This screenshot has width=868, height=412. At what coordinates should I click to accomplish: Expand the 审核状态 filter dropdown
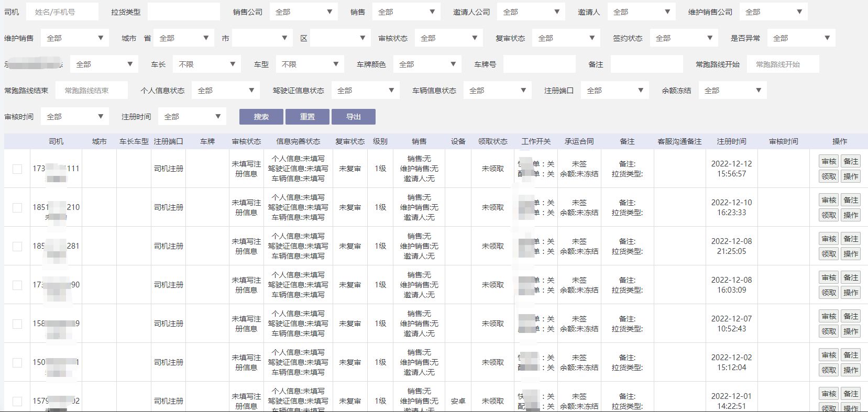coord(449,38)
